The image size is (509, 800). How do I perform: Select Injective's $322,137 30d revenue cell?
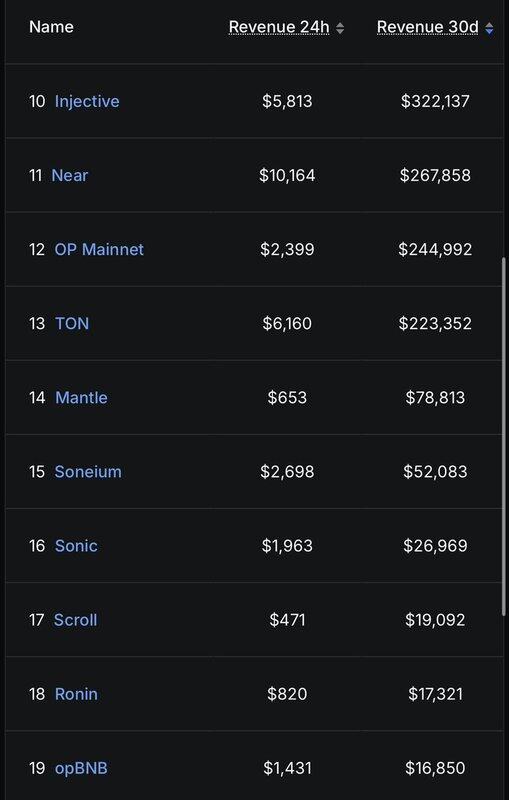(x=435, y=101)
